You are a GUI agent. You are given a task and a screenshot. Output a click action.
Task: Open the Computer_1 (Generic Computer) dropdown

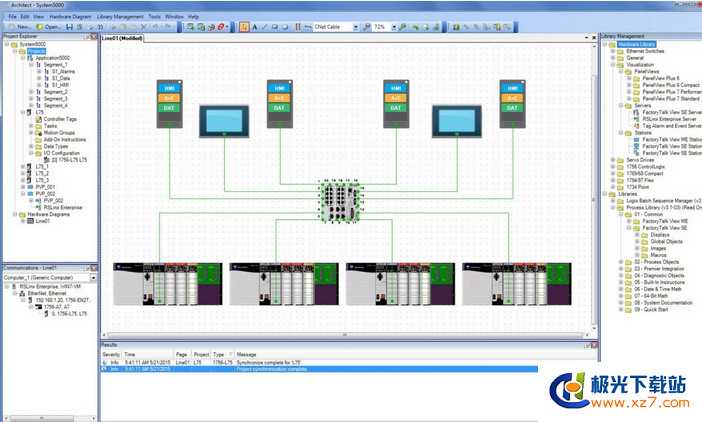(93, 278)
